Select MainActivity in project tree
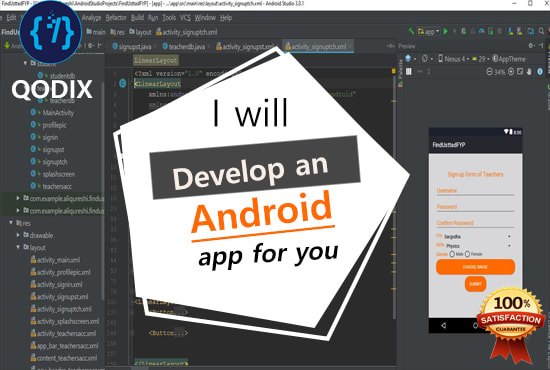550x370 pixels. pyautogui.click(x=52, y=113)
